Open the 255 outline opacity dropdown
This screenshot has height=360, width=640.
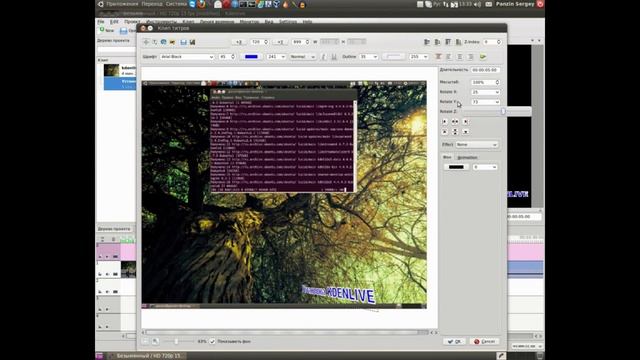(419, 57)
